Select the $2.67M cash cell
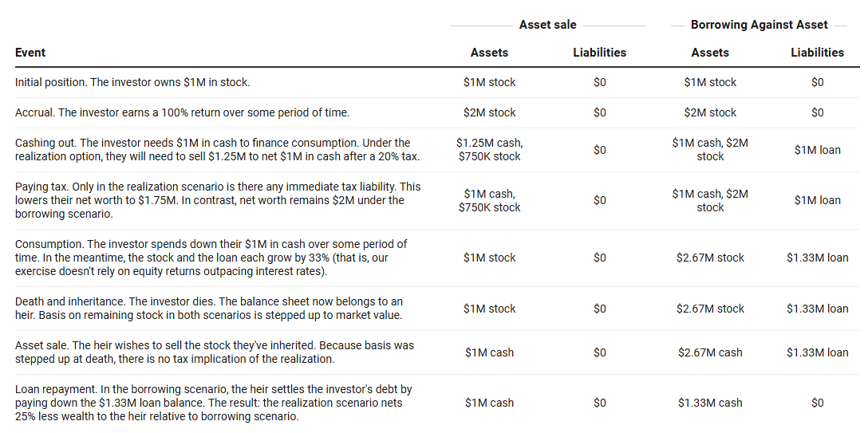This screenshot has height=433, width=868. [710, 352]
